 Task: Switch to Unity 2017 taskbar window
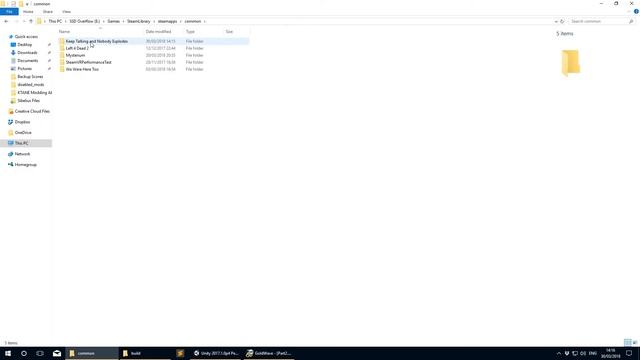(x=216, y=353)
